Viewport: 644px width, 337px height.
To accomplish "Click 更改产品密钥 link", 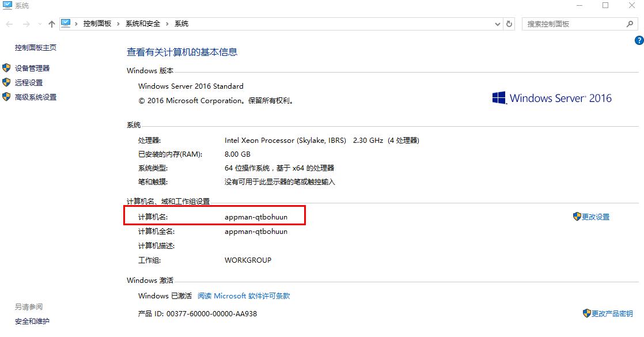I will pyautogui.click(x=612, y=313).
